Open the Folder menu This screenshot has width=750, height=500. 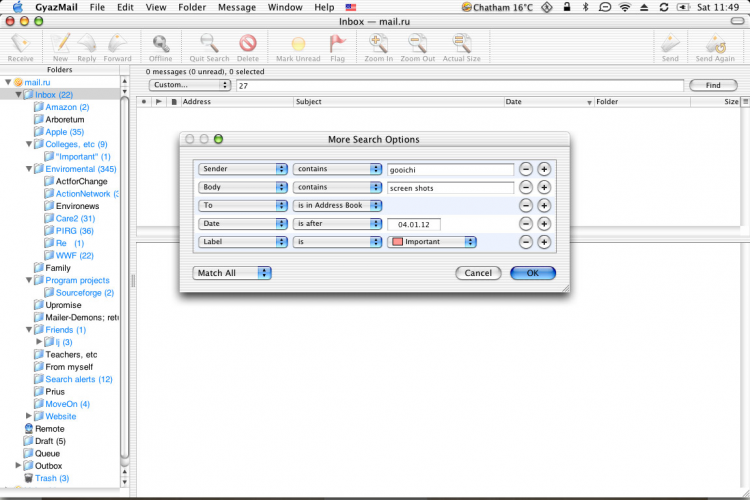(192, 7)
